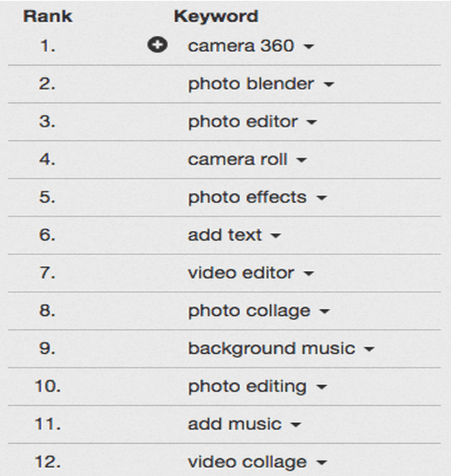Click the Keyword column header
451x476 pixels.
216,16
